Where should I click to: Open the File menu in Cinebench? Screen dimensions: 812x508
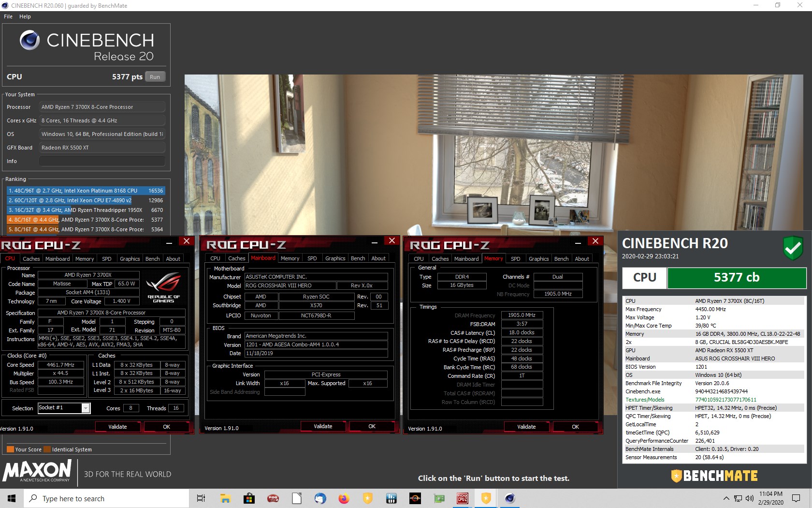pyautogui.click(x=8, y=16)
